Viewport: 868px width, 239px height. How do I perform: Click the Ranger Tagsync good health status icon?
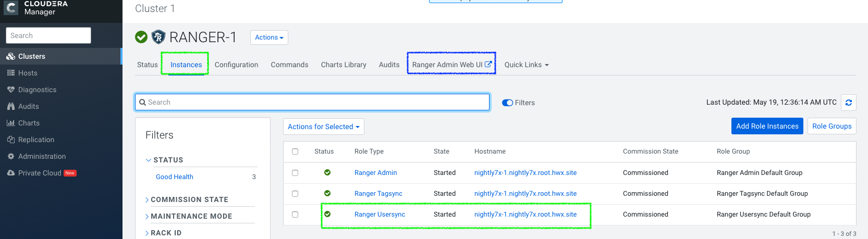click(327, 193)
